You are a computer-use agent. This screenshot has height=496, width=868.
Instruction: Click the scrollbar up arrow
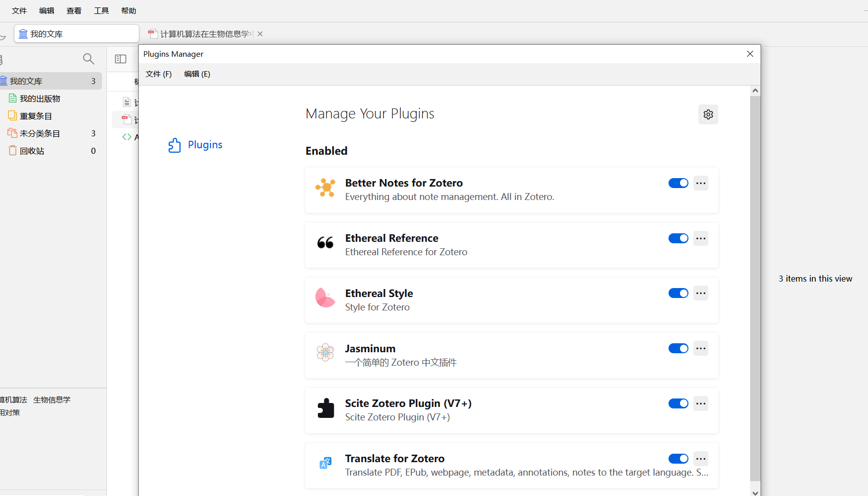755,91
